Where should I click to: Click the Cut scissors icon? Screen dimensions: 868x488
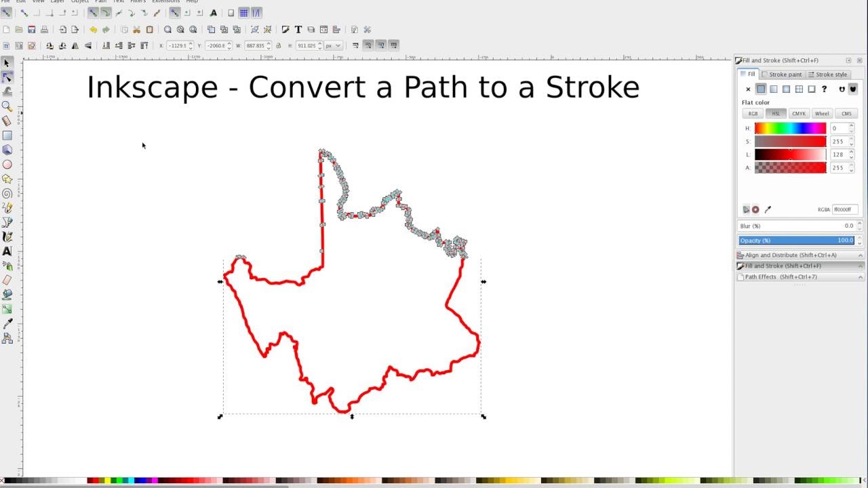(136, 30)
